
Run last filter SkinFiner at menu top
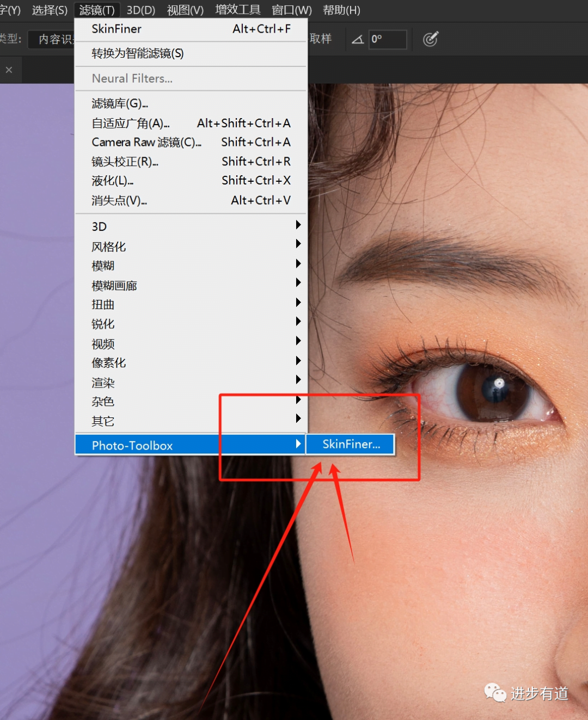click(191, 29)
